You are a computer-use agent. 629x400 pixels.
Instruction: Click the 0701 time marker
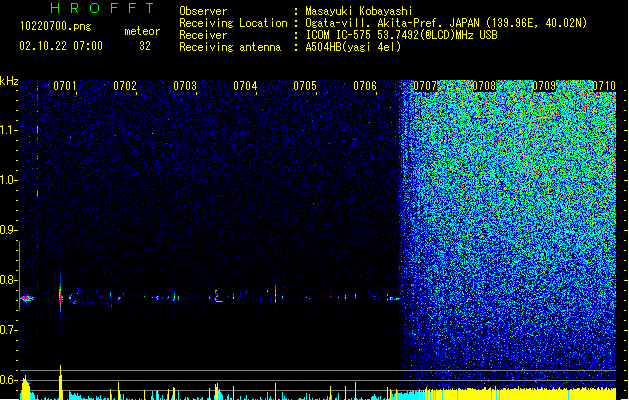tap(65, 86)
